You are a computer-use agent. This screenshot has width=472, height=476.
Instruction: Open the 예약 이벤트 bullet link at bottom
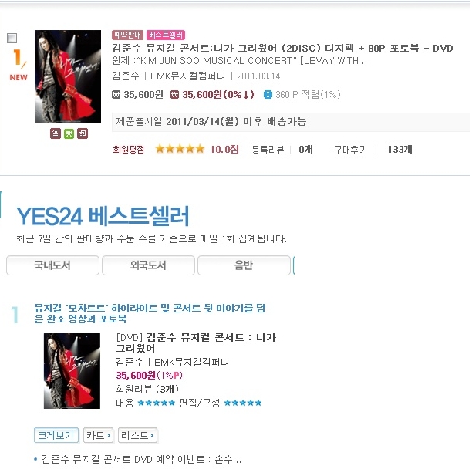point(141,459)
